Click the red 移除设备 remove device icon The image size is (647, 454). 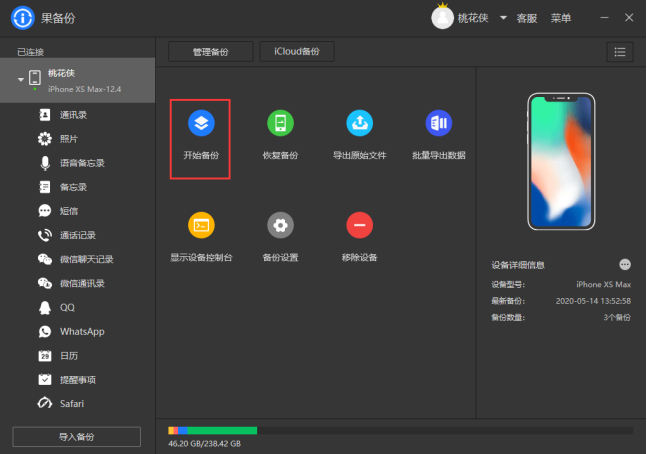(x=359, y=225)
